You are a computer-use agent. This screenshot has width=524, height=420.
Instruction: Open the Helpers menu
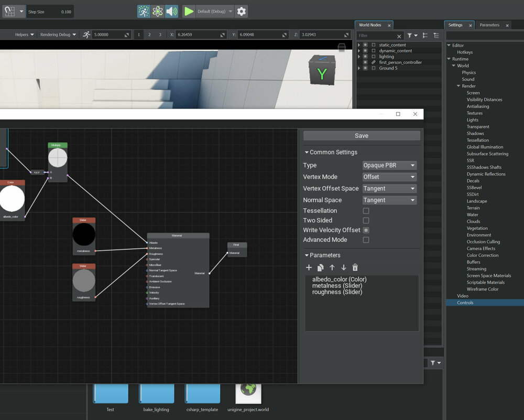click(25, 35)
